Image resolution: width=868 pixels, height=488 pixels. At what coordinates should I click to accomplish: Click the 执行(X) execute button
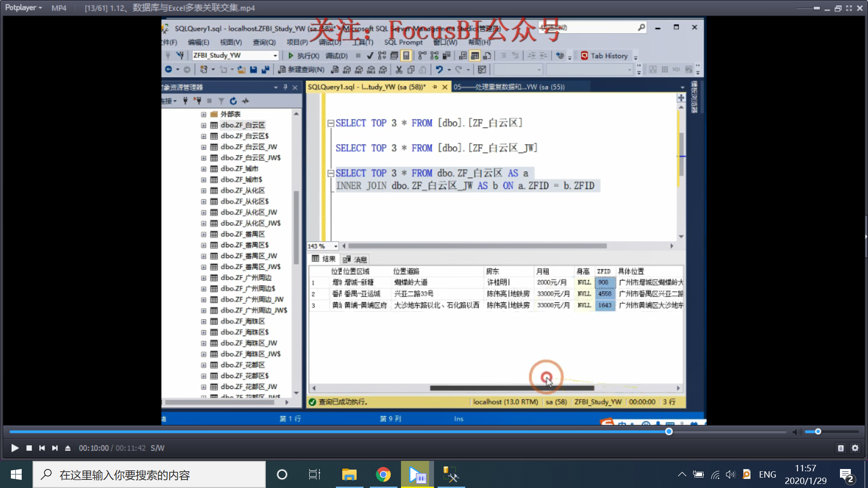pyautogui.click(x=303, y=56)
